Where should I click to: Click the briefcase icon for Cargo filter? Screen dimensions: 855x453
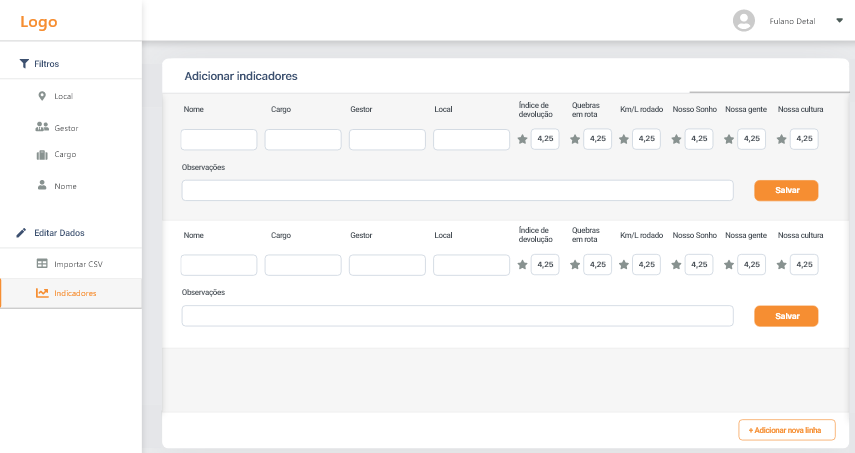click(x=42, y=155)
